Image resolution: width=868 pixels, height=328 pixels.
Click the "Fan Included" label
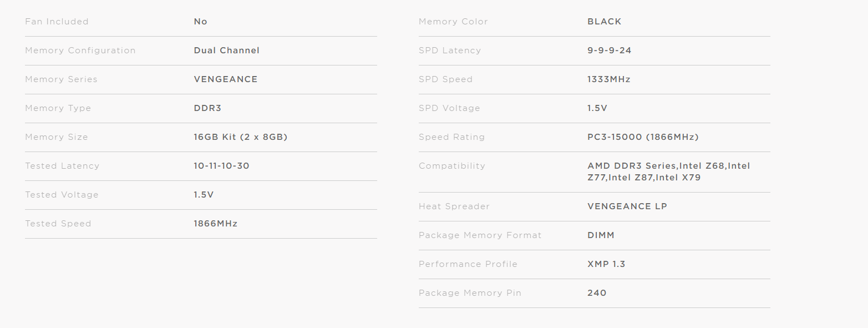click(x=57, y=22)
